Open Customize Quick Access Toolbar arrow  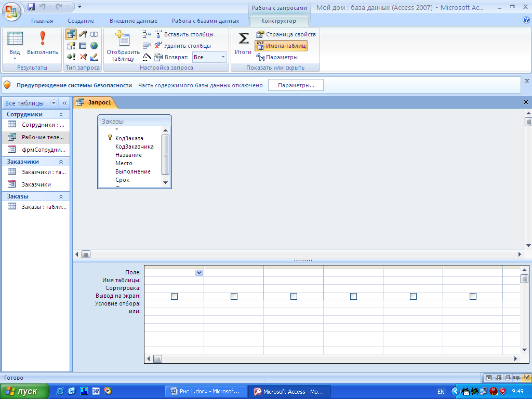click(x=79, y=6)
